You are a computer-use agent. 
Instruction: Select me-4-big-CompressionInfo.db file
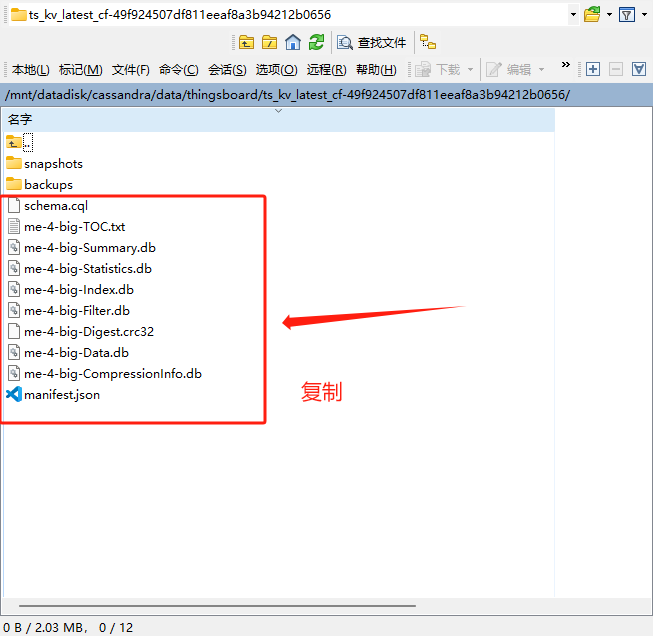[x=104, y=374]
